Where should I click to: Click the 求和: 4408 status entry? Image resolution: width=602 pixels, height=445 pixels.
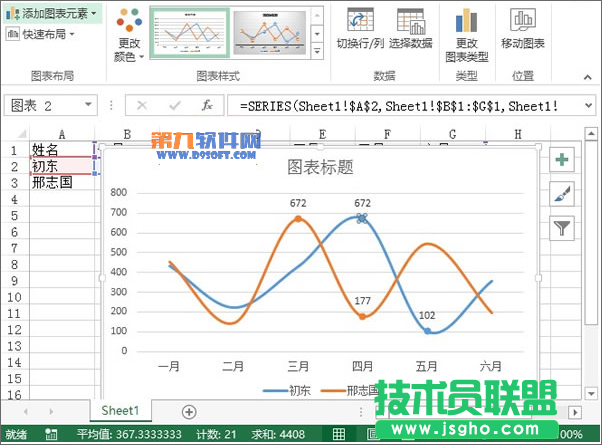coord(278,434)
